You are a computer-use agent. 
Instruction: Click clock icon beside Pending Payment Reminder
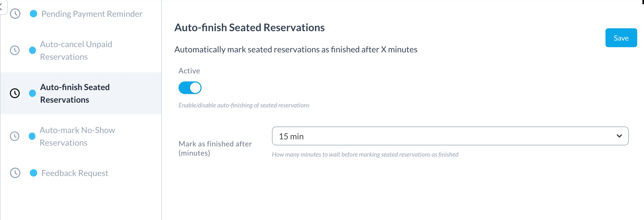pos(15,14)
